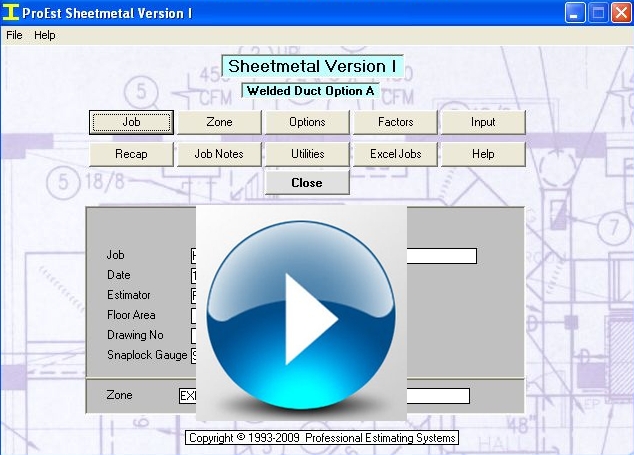The height and width of the screenshot is (455, 634).
Task: Open the Zone section button
Action: (219, 122)
